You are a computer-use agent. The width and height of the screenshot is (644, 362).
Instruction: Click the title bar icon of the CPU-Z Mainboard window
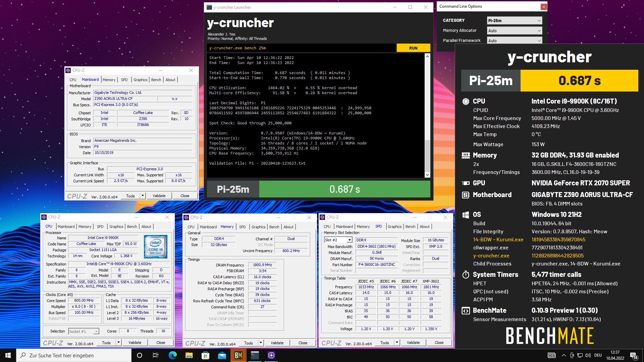[x=68, y=70]
